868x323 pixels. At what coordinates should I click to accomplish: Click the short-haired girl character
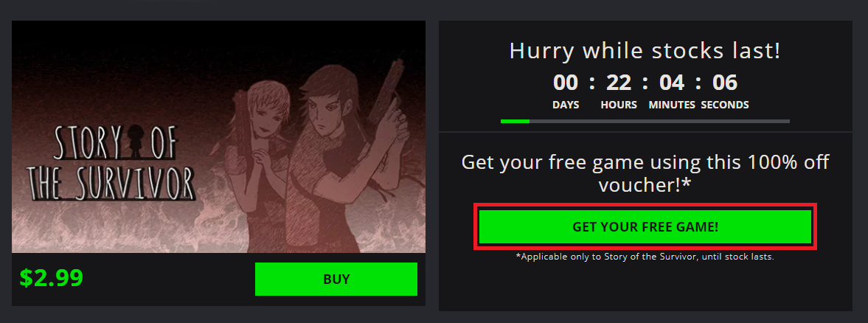pos(259,166)
